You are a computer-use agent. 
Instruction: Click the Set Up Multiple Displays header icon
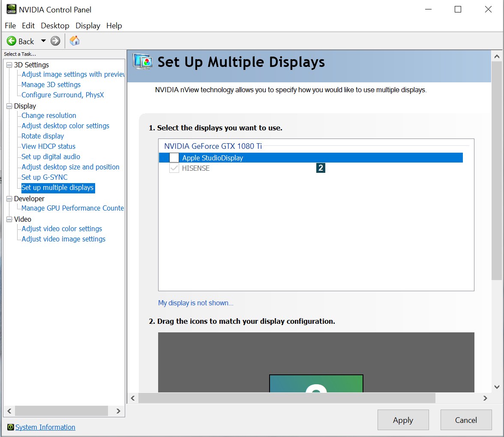click(143, 62)
